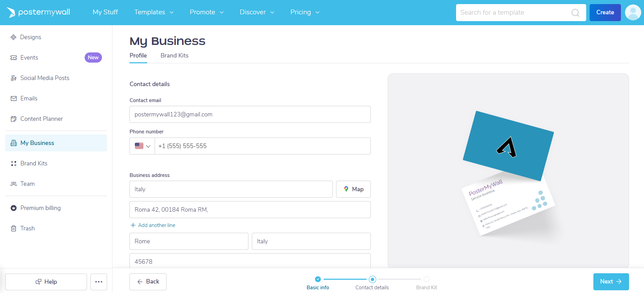This screenshot has width=644, height=293.
Task: Click the PosterMyWall logo
Action: pyautogui.click(x=38, y=12)
